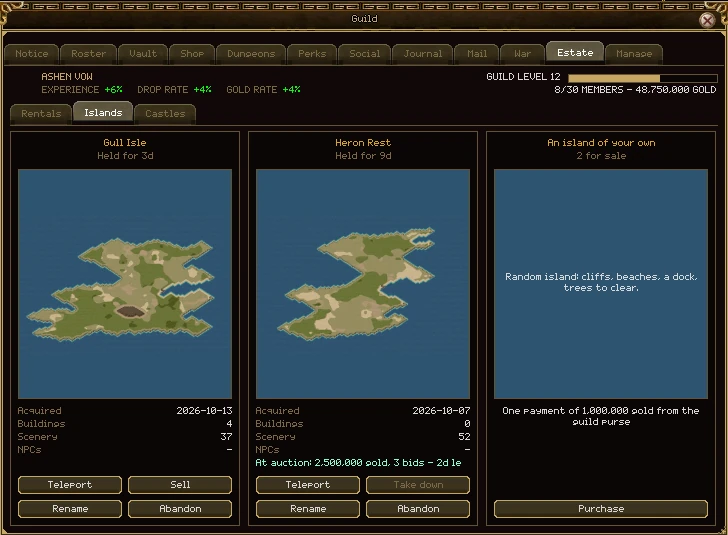This screenshot has width=728, height=535.
Task: Teleport to Heron Rest
Action: pos(308,485)
